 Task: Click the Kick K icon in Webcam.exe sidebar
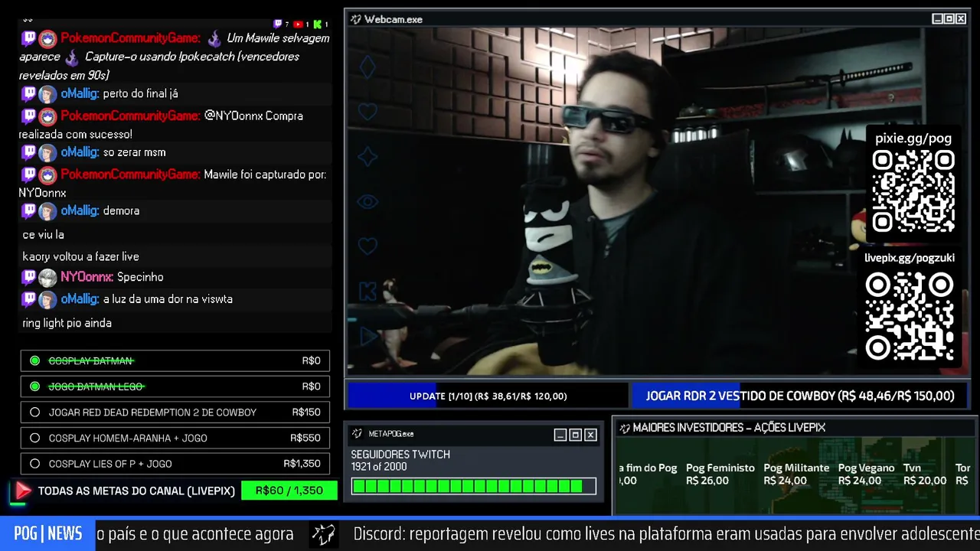point(367,291)
